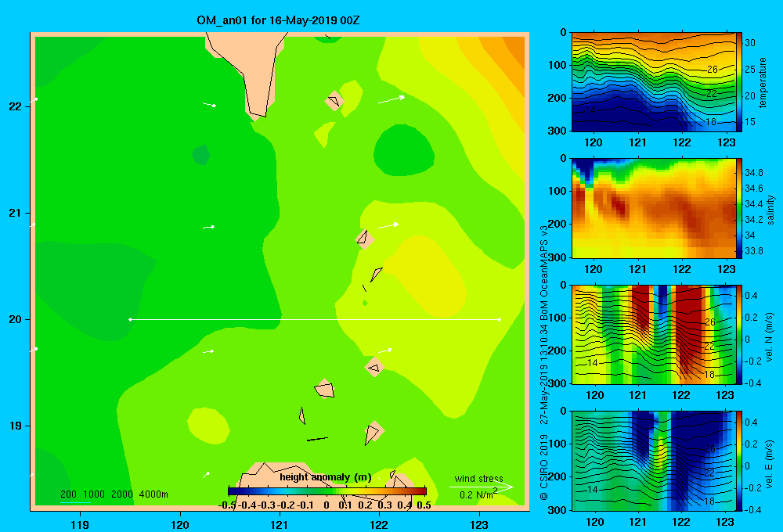Click the wind arrow near 21N 122E
Screen dimensions: 783x532
coord(388,226)
